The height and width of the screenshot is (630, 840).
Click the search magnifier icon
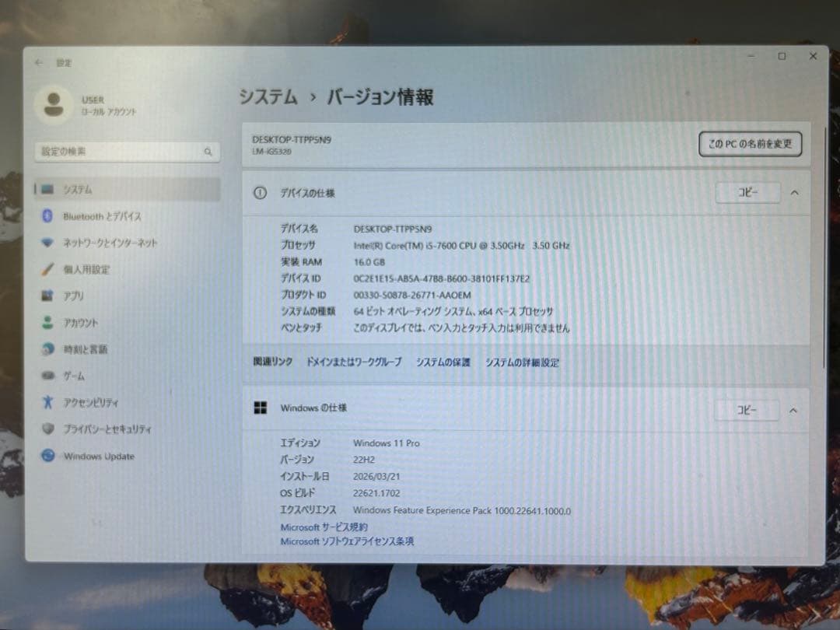[x=208, y=152]
